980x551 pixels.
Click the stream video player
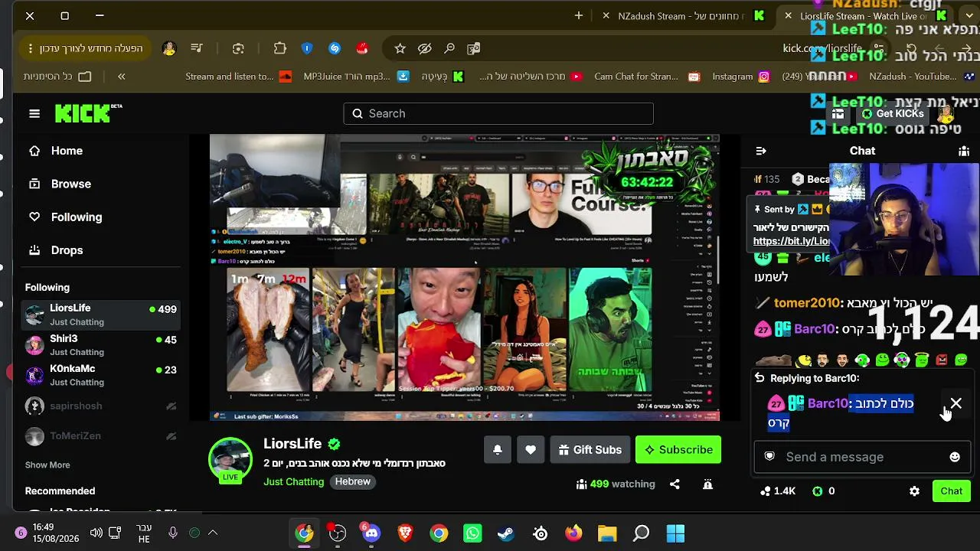click(465, 278)
